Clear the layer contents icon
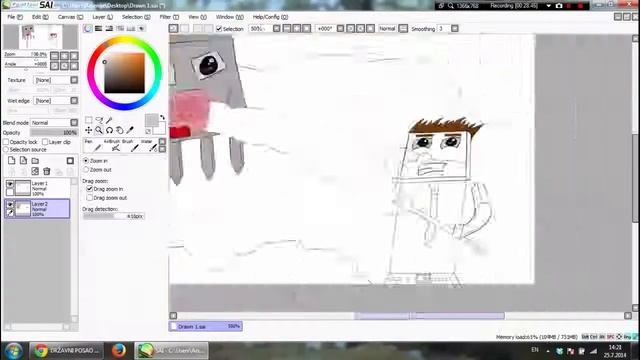The width and height of the screenshot is (640, 360). 35,171
